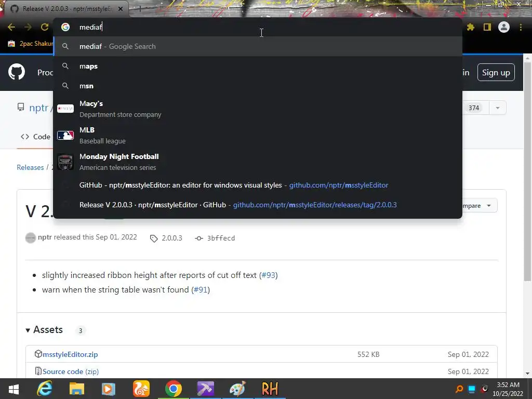Open the Compare dropdown arrow

tap(488, 206)
